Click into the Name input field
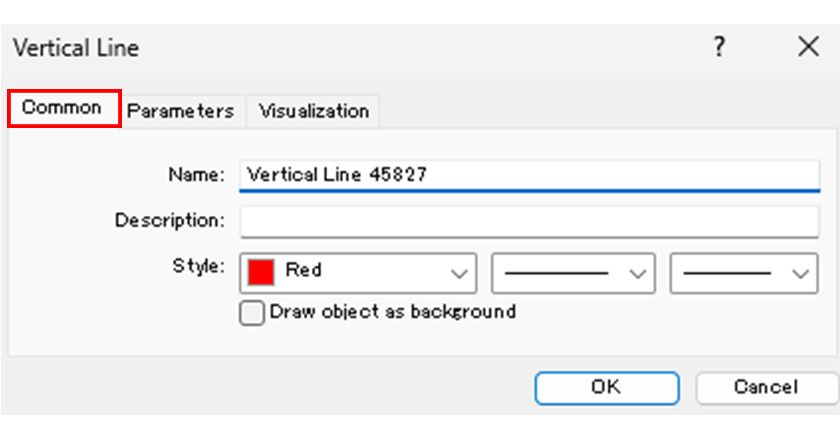Viewport: 840px width, 436px height. pos(530,174)
